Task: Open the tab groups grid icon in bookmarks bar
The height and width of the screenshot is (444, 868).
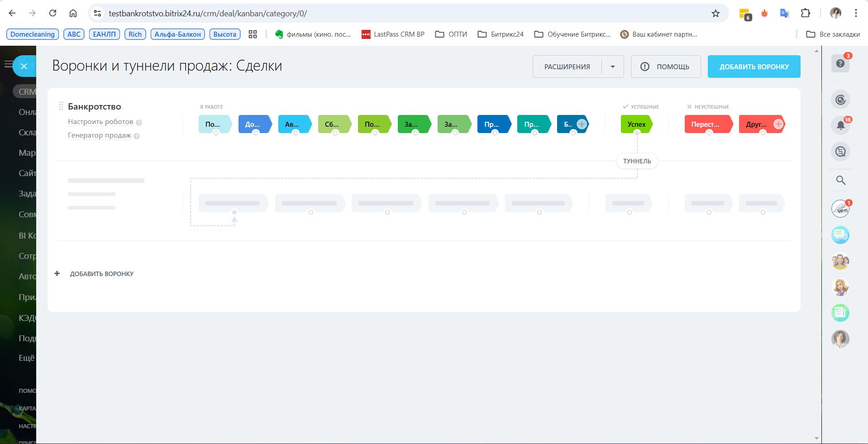Action: [x=253, y=34]
